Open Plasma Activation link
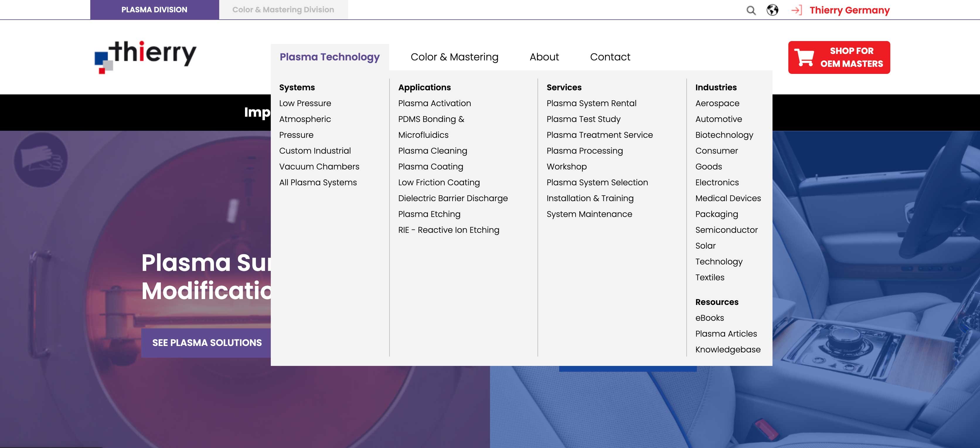This screenshot has width=980, height=448. 434,103
